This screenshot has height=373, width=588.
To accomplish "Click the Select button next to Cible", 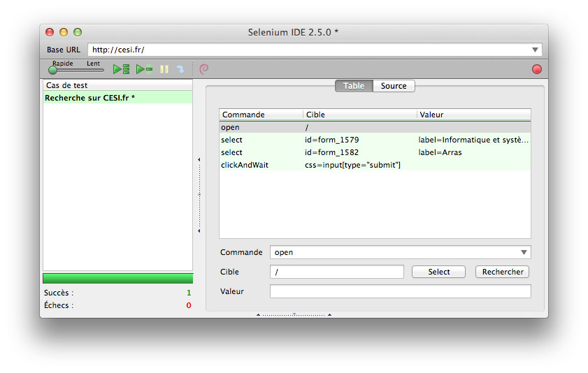I will point(439,272).
